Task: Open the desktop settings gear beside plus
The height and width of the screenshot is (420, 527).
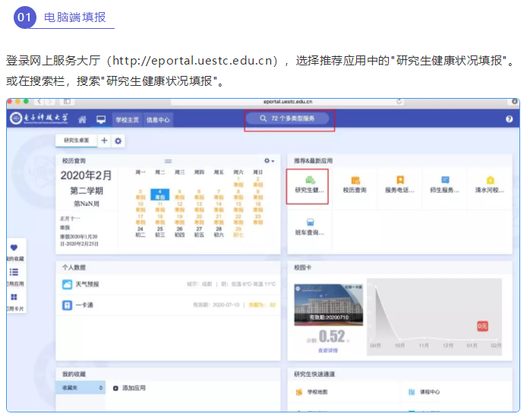Action: click(118, 141)
